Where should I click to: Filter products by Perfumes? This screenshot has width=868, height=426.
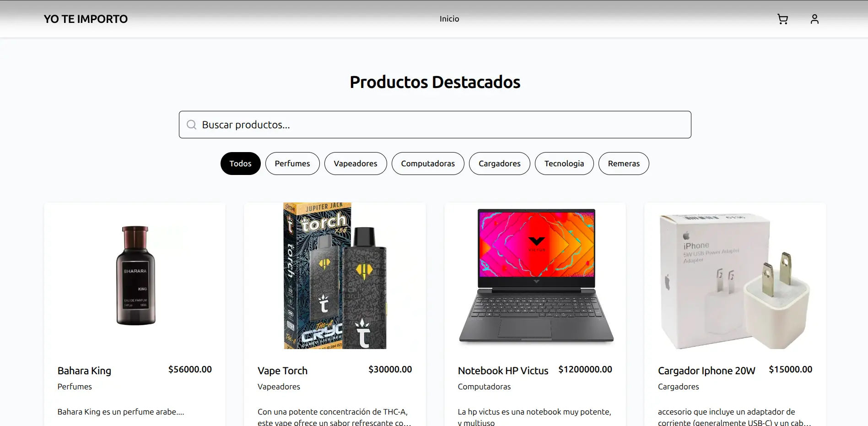tap(292, 164)
